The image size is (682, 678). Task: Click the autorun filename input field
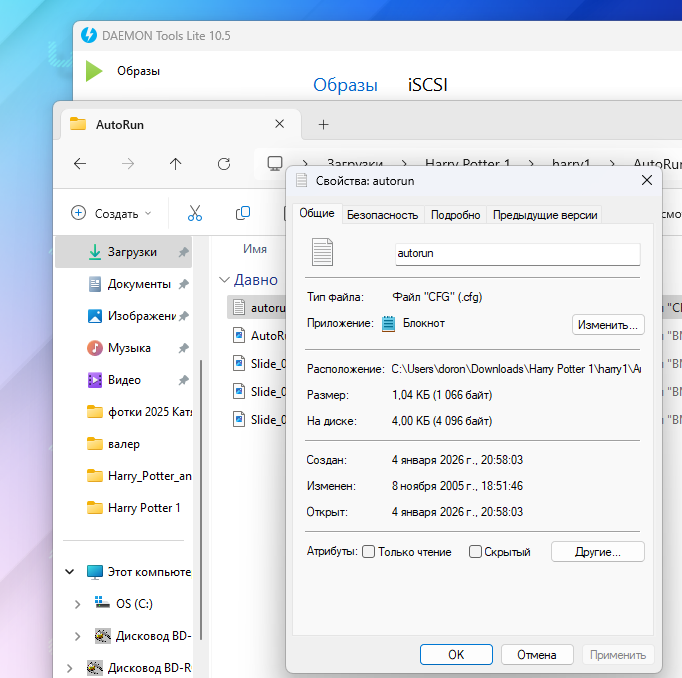[x=517, y=254]
